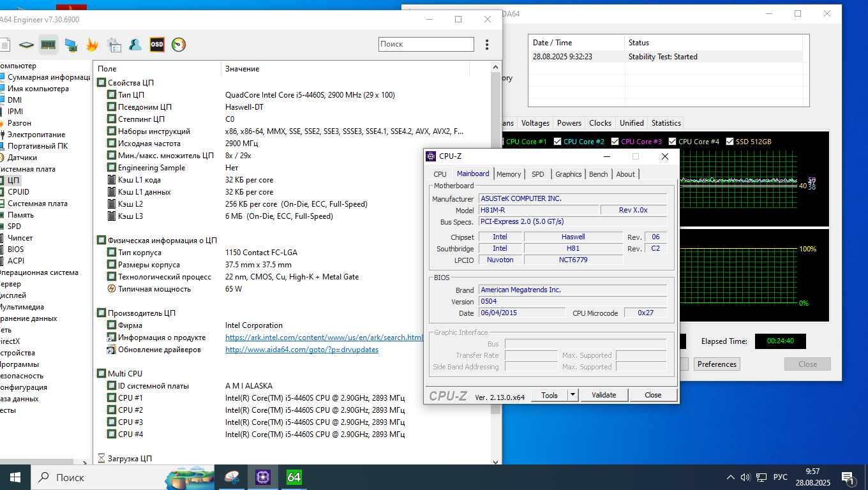Click the Validate button in CPU-Z
Image resolution: width=868 pixels, height=490 pixels.
(604, 395)
